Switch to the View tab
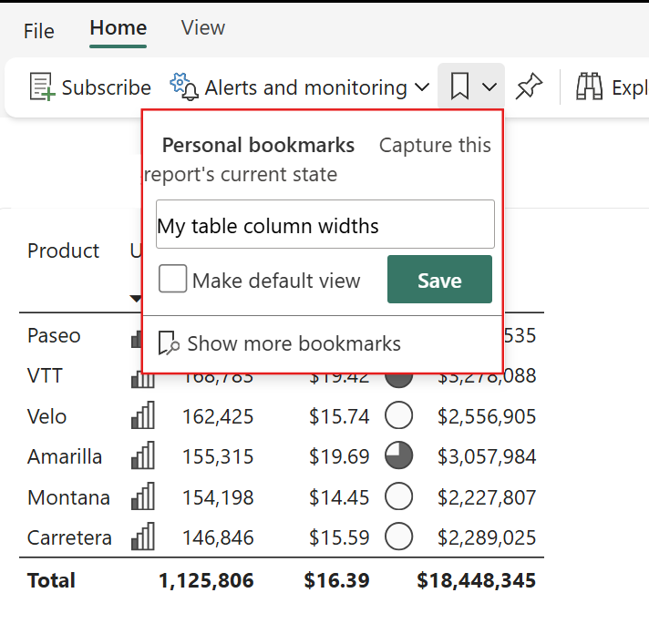This screenshot has width=649, height=644. 202,28
